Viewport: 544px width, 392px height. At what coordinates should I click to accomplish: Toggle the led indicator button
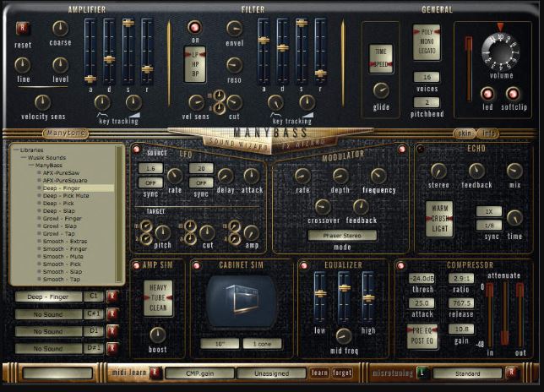pos(487,94)
